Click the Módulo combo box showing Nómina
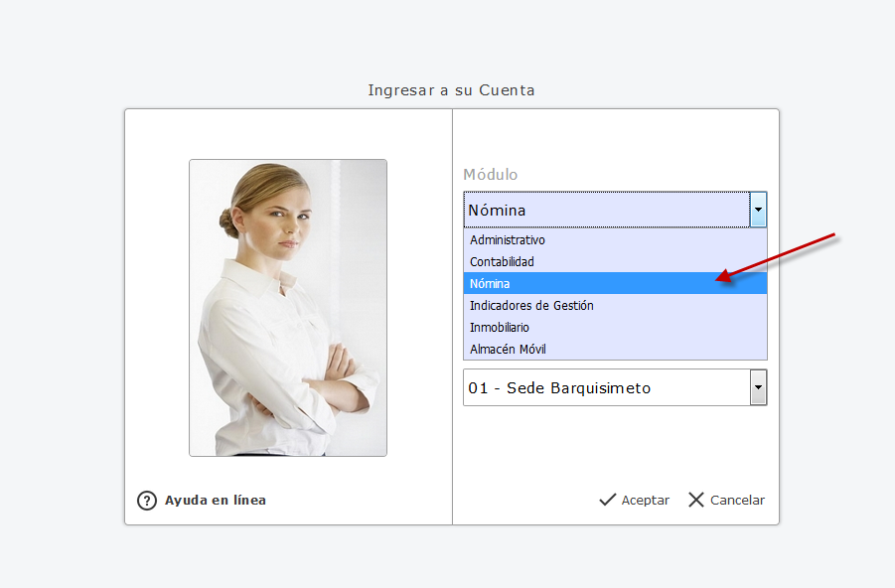The height and width of the screenshot is (588, 895). [606, 211]
